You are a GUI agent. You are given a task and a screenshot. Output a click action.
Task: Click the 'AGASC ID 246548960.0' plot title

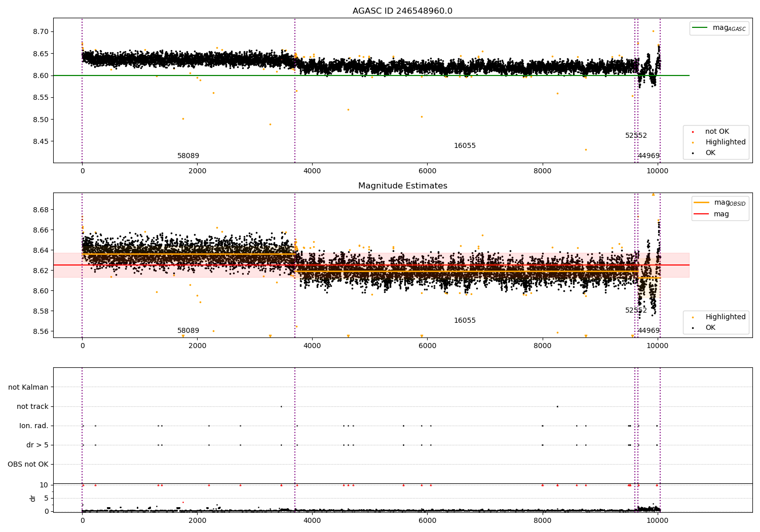(402, 11)
